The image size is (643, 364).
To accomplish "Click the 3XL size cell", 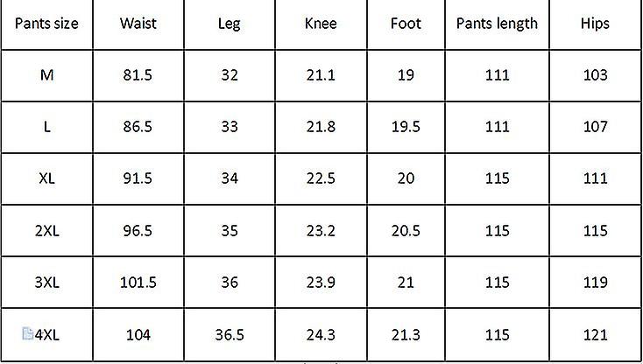I will (x=46, y=283).
